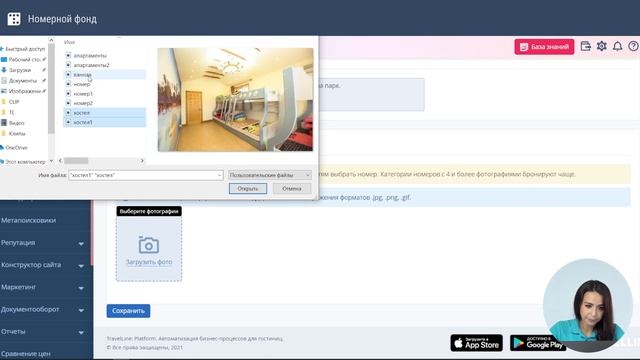This screenshot has height=360, width=640.
Task: Open CLIP folder in navigation pane
Action: (14, 102)
